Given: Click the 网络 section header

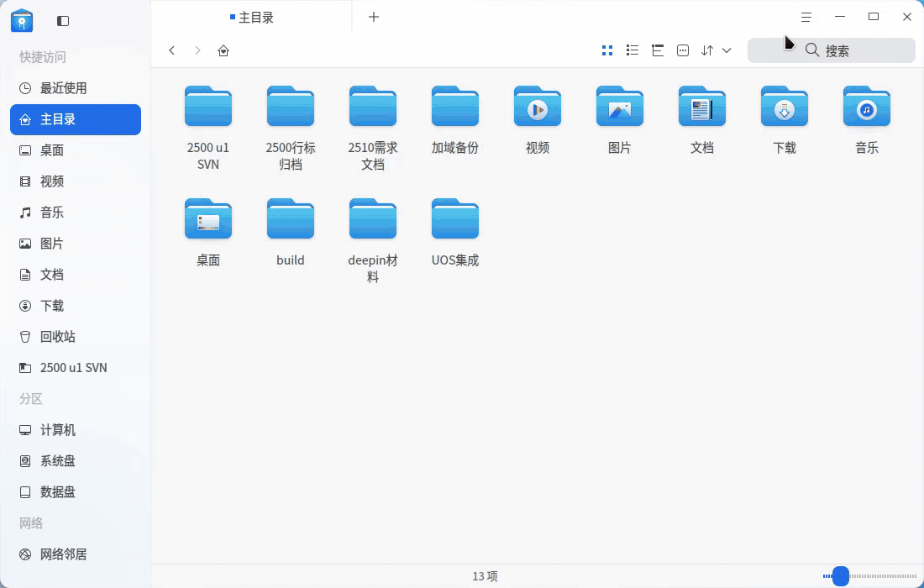Looking at the screenshot, I should point(30,523).
